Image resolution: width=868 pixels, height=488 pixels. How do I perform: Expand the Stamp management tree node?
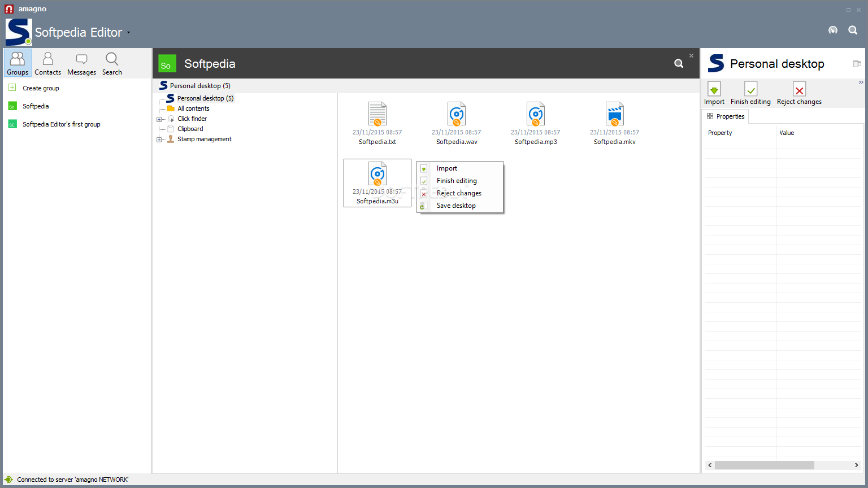(159, 140)
